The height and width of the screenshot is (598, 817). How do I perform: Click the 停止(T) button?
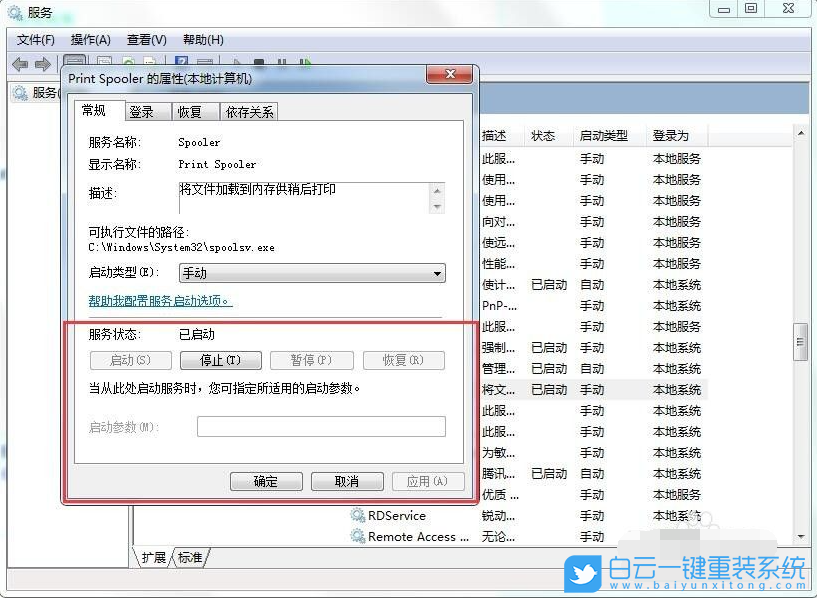click(x=219, y=360)
